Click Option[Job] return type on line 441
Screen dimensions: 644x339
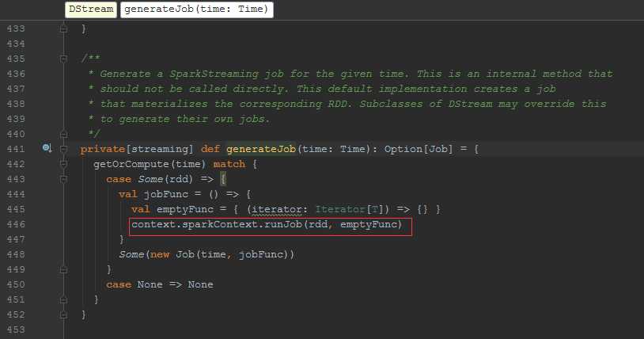click(x=419, y=149)
